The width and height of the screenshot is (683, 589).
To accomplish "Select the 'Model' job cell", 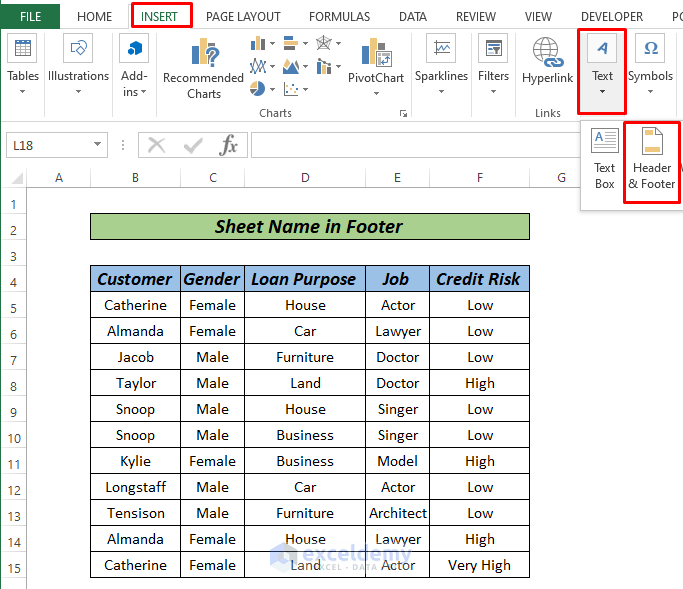I will coord(398,461).
